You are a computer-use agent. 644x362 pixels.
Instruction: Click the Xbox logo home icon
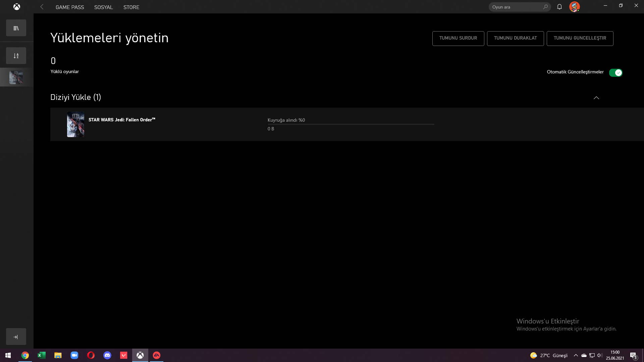[16, 7]
